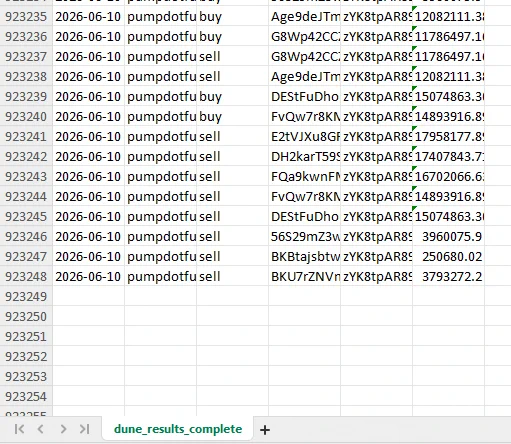The image size is (511, 444).
Task: Click FvQw7r8KN cell in row 923244
Action: 304,196
